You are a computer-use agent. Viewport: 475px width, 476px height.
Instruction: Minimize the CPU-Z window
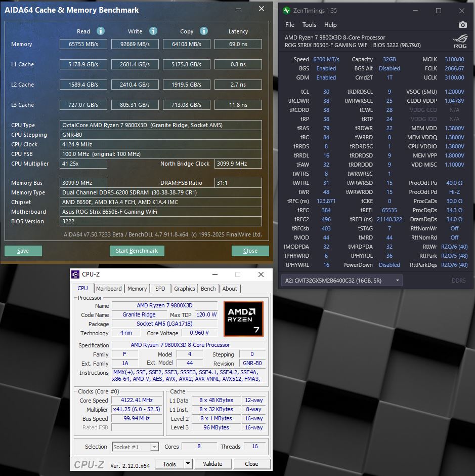[215, 274]
